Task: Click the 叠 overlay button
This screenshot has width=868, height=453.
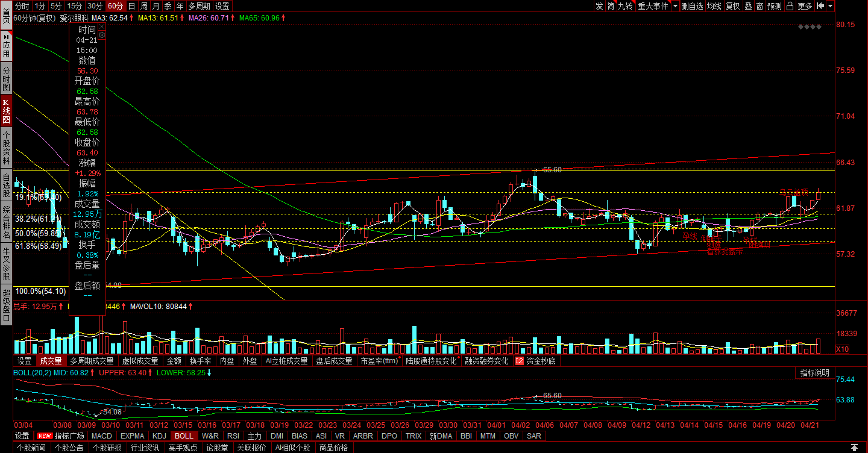Action: tap(748, 6)
